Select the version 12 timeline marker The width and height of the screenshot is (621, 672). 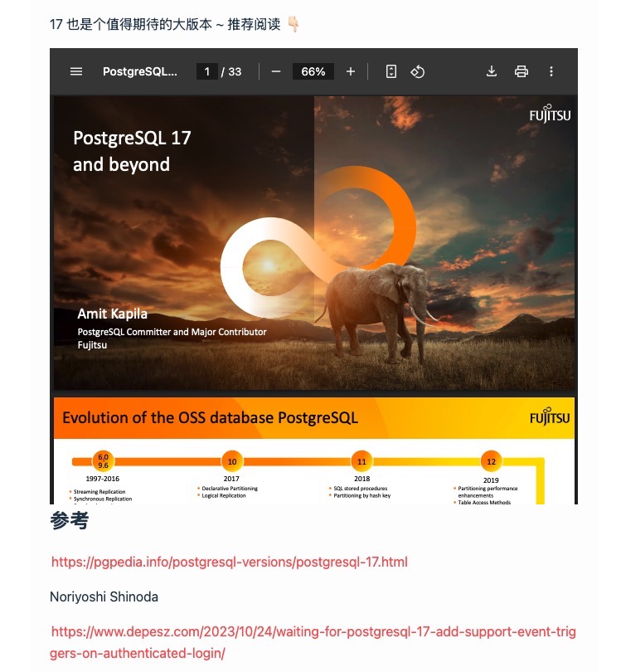point(491,461)
